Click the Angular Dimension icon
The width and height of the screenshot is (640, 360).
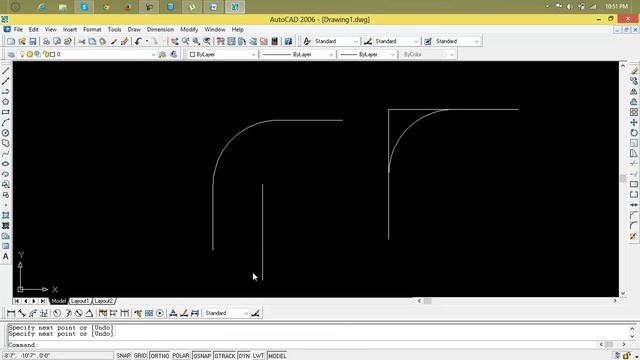pyautogui.click(x=89, y=313)
